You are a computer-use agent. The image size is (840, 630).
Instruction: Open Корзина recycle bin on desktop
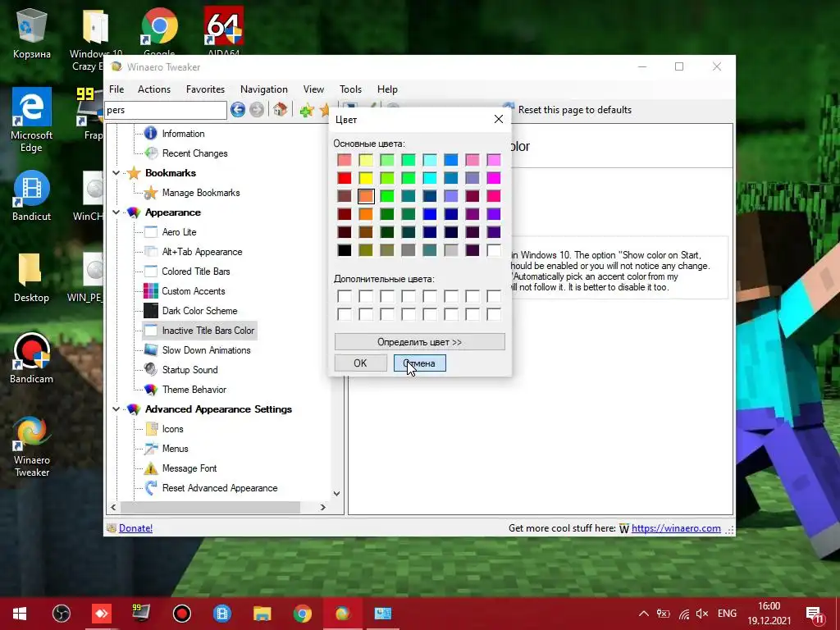[32, 34]
